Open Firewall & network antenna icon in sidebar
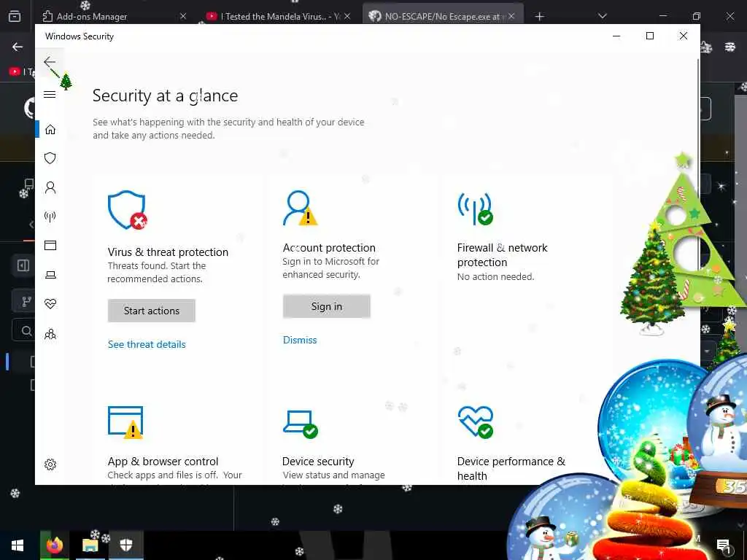Screen dimensions: 747x560 (50, 217)
